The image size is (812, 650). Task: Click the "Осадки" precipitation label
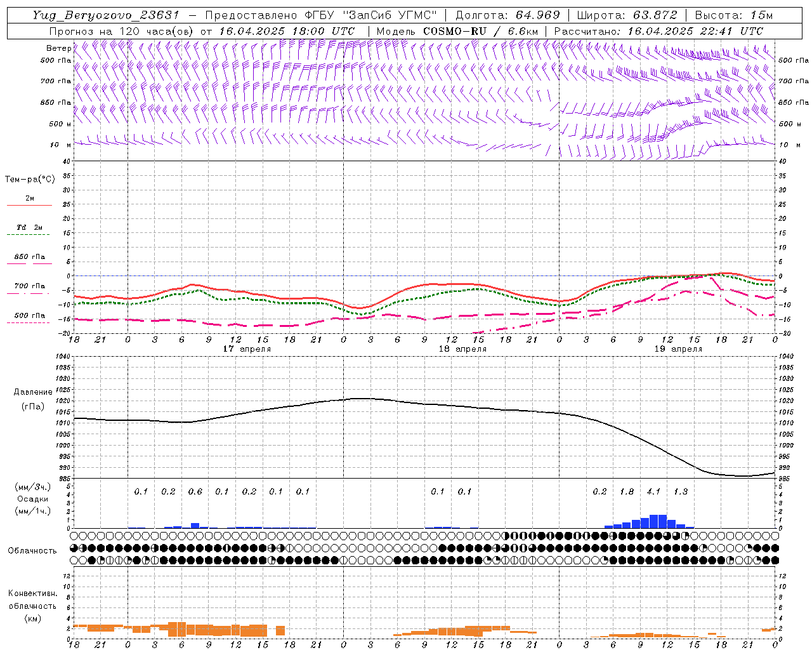click(32, 499)
